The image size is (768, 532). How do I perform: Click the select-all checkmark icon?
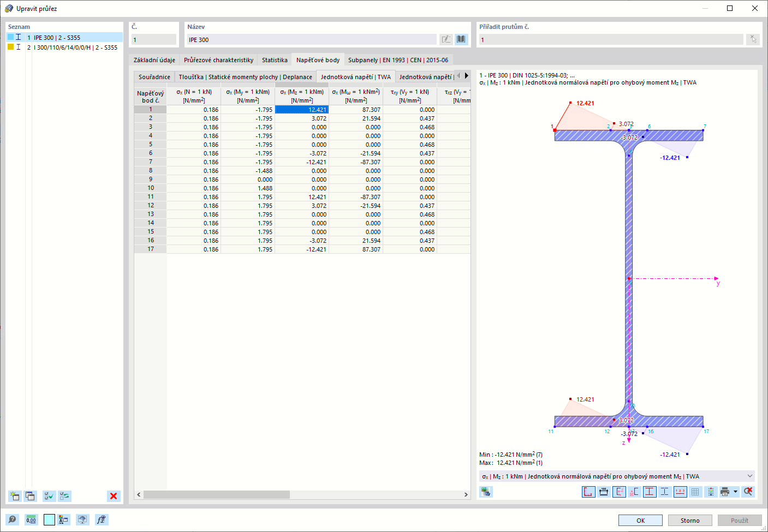pos(49,496)
